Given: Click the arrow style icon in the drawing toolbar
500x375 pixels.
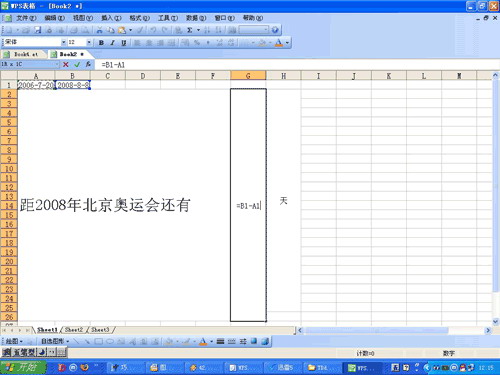Looking at the screenshot, I should (243, 341).
